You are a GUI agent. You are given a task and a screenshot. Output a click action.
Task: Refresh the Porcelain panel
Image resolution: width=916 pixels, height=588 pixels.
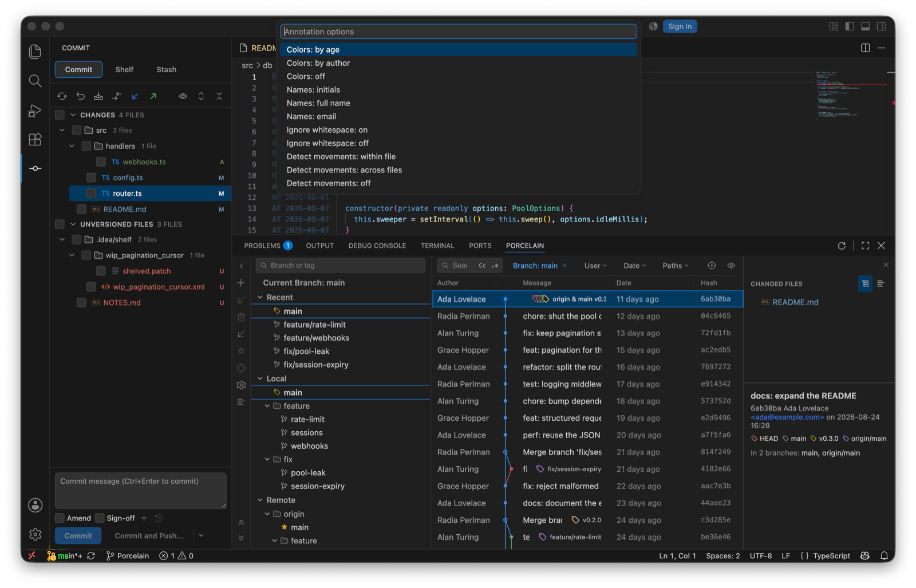[x=842, y=246]
